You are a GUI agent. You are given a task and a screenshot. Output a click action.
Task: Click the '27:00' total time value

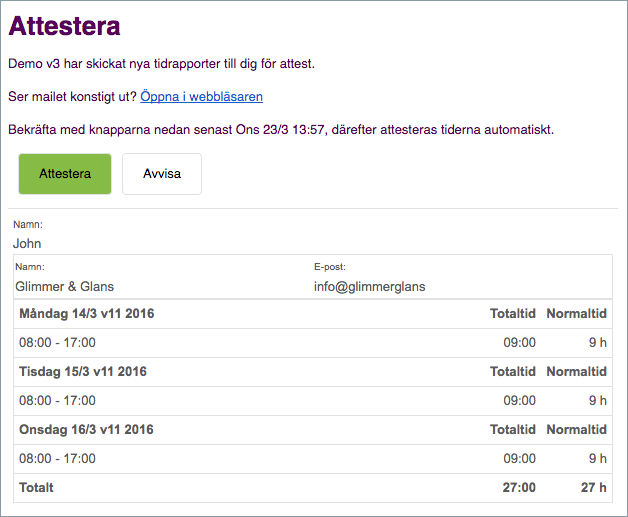[x=519, y=488]
